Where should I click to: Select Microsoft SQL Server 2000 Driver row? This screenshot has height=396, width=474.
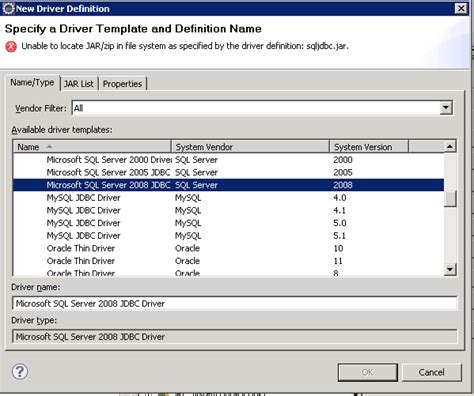(x=228, y=160)
